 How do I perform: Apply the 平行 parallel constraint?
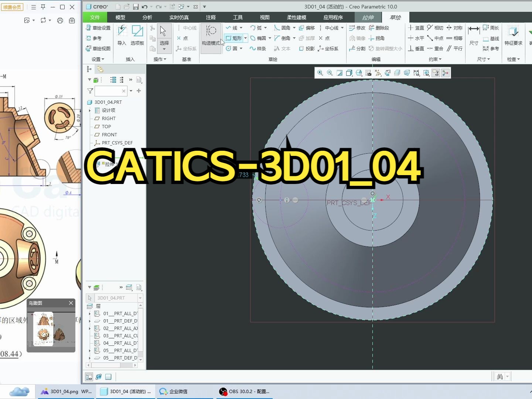454,48
